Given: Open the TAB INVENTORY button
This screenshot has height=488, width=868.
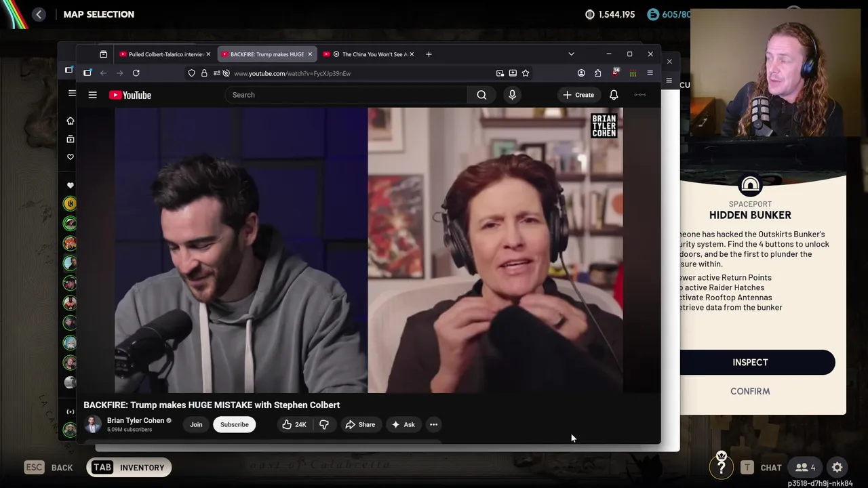Looking at the screenshot, I should point(129,467).
